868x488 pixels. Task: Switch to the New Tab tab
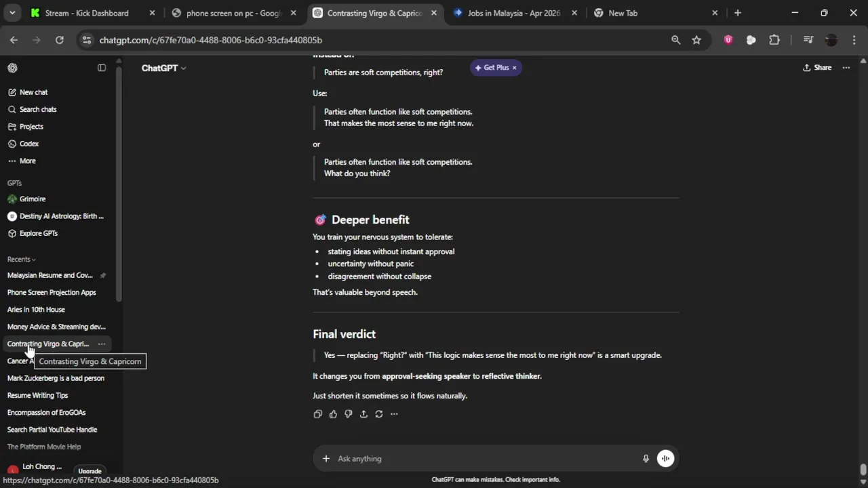(656, 13)
